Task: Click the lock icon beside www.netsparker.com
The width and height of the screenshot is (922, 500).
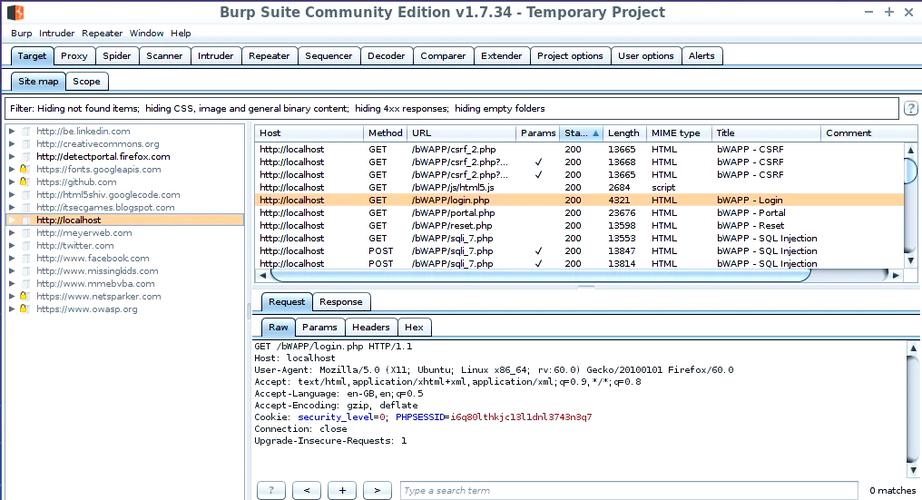Action: click(24, 296)
